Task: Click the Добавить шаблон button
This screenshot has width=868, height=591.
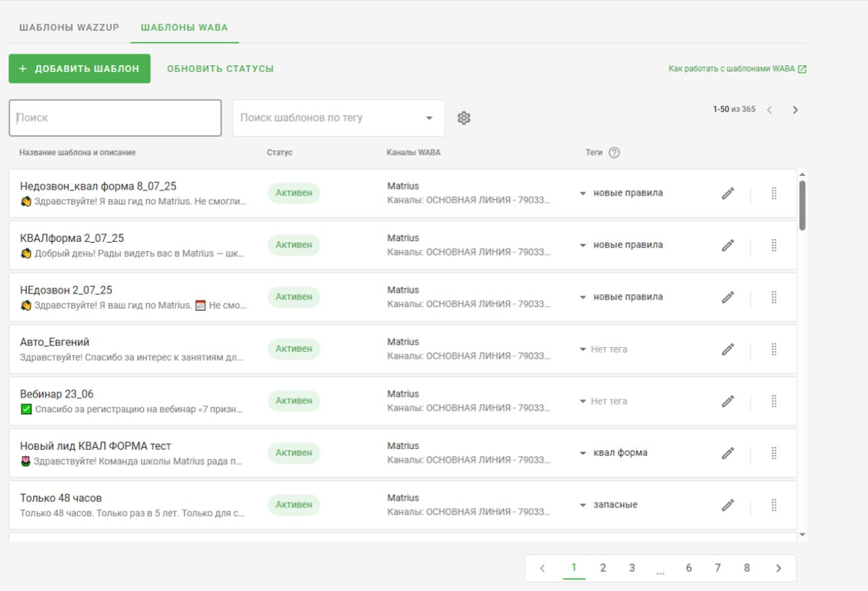Action: coord(80,69)
